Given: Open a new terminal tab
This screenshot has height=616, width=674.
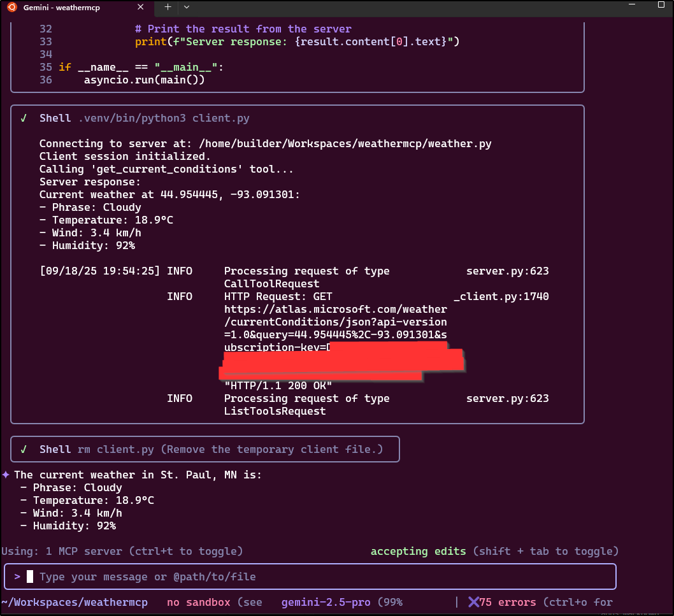Looking at the screenshot, I should pos(168,7).
